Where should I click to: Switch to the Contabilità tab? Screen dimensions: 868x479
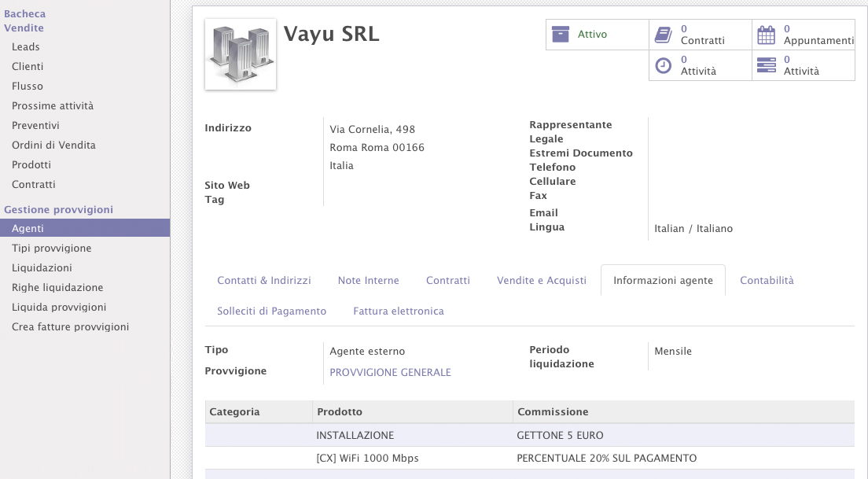[x=767, y=280]
